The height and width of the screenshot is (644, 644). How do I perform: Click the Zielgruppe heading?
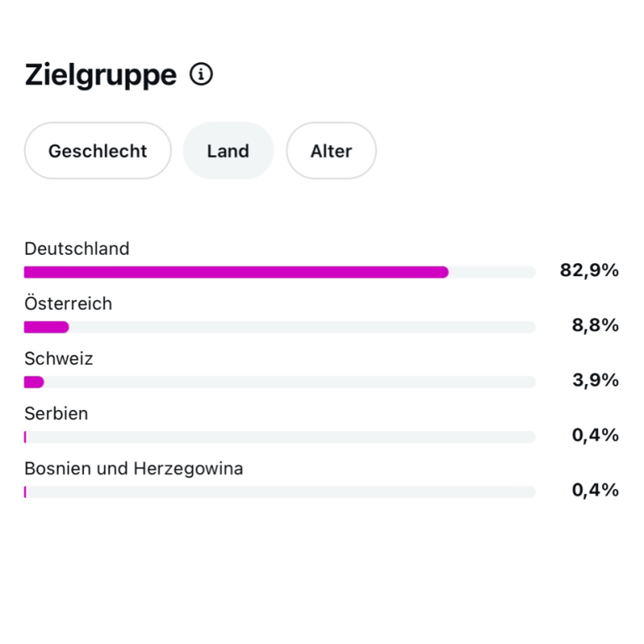click(x=101, y=75)
